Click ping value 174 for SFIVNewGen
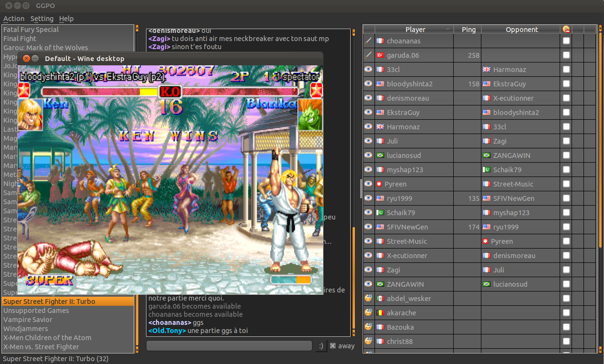Viewport: 604px width, 364px height. click(474, 227)
